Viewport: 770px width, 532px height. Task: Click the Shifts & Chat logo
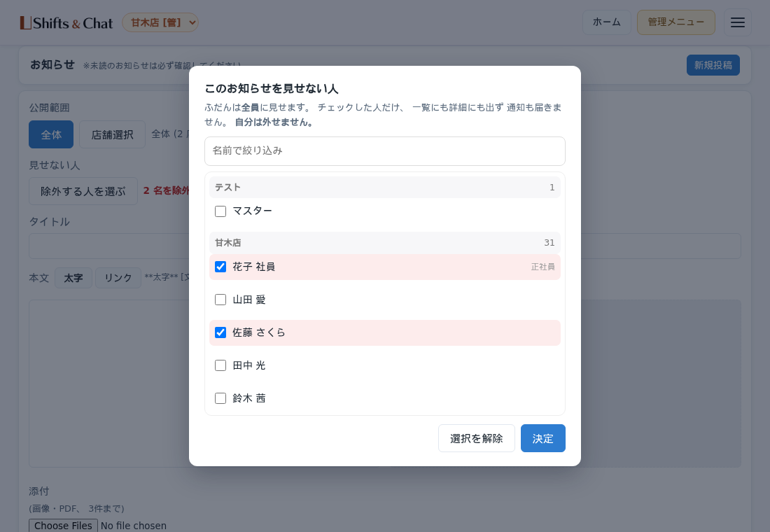point(66,22)
